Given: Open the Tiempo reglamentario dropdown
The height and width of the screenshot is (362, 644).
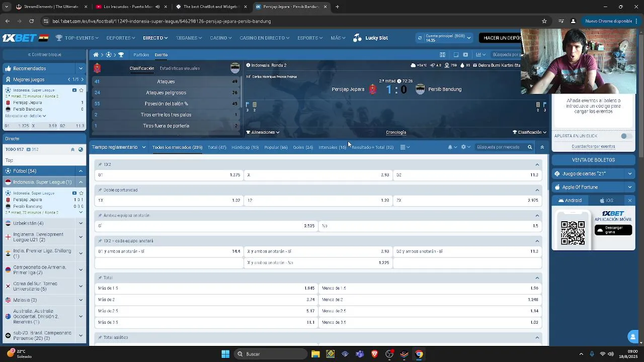Looking at the screenshot, I should point(119,147).
